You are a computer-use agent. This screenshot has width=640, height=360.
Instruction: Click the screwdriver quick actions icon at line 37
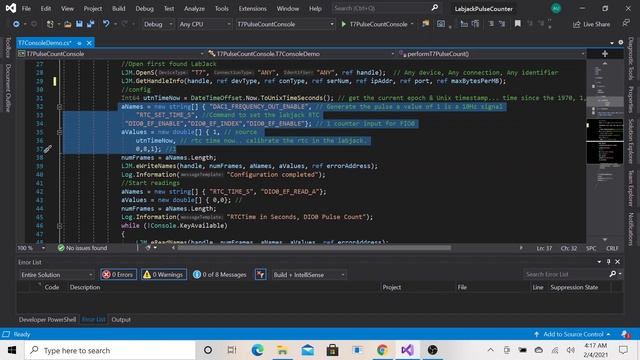point(47,149)
